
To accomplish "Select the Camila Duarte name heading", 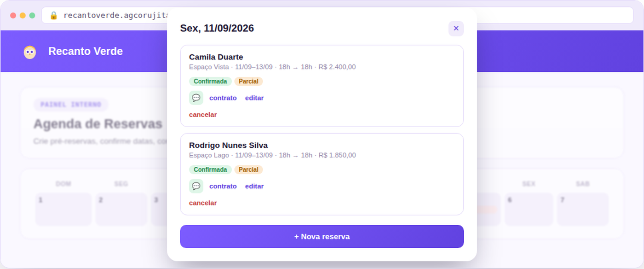I will coord(216,57).
